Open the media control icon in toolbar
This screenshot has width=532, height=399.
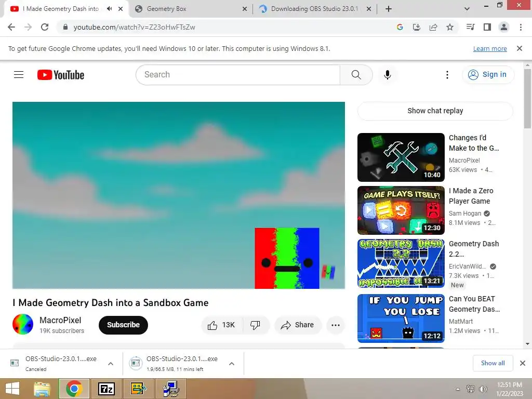470,27
